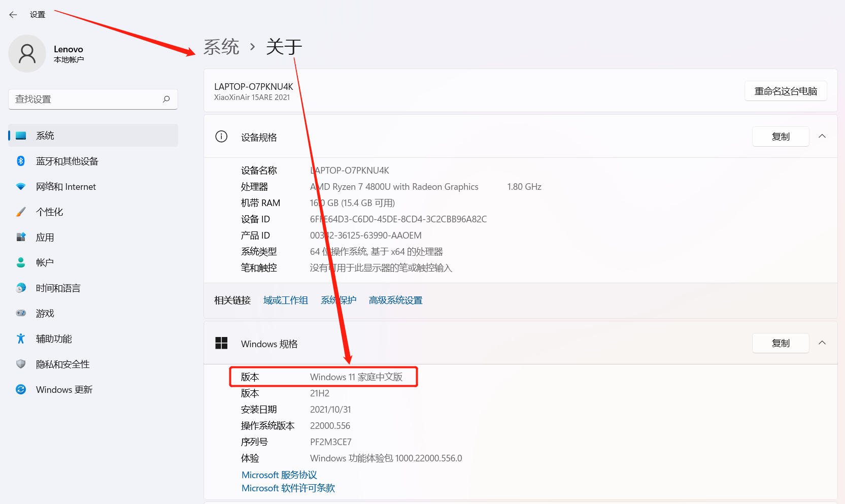
Task: Copy Windows specs with 复制 button
Action: click(781, 343)
